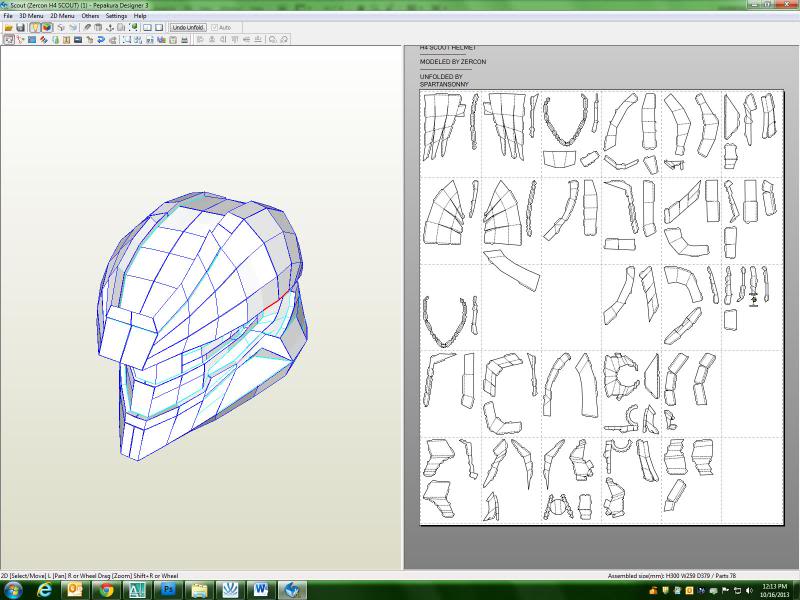This screenshot has width=800, height=600.
Task: Open the Others menu
Action: (x=90, y=16)
